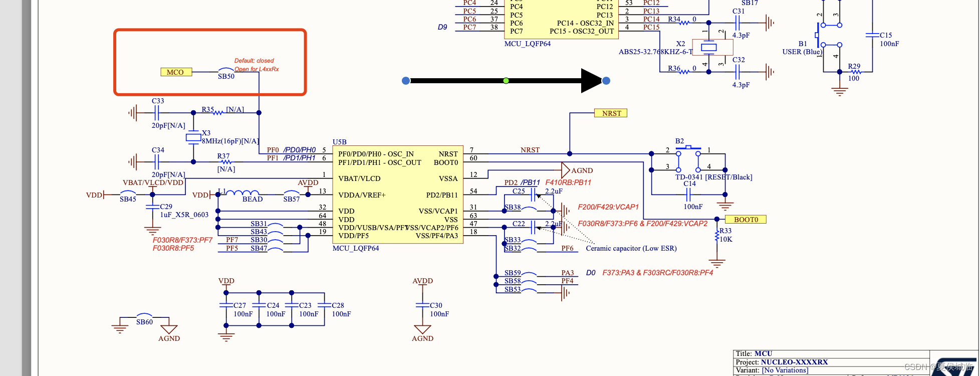Click the "Open for L4xxRx" note
Screen dimensions: 980x376
point(257,69)
